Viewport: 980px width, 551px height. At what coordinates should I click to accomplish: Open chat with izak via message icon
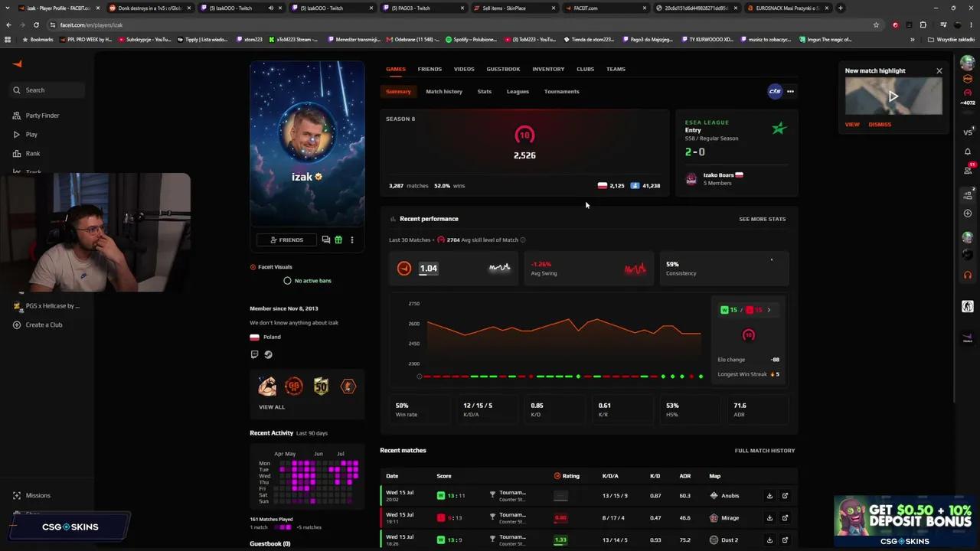[326, 240]
